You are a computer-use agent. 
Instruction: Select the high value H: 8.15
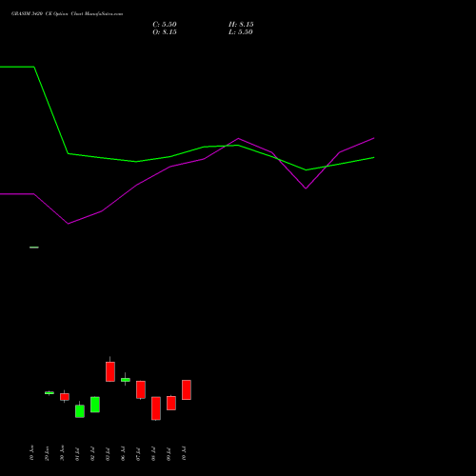[241, 25]
